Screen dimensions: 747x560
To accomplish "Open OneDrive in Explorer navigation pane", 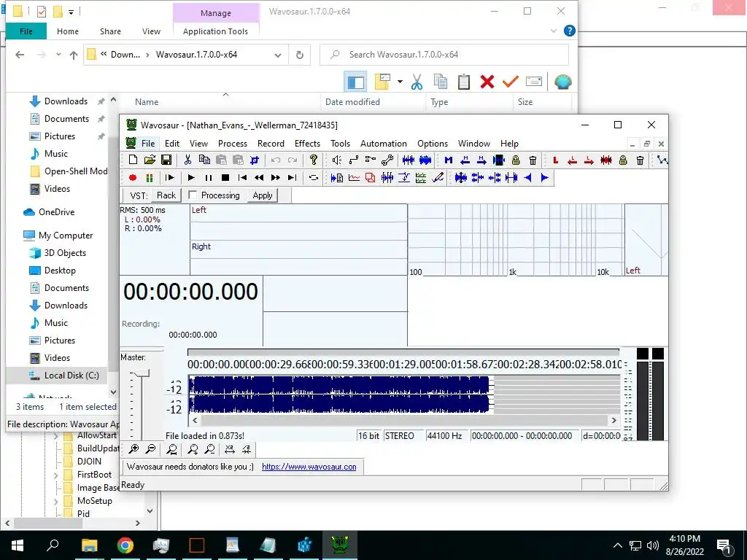I will point(56,212).
